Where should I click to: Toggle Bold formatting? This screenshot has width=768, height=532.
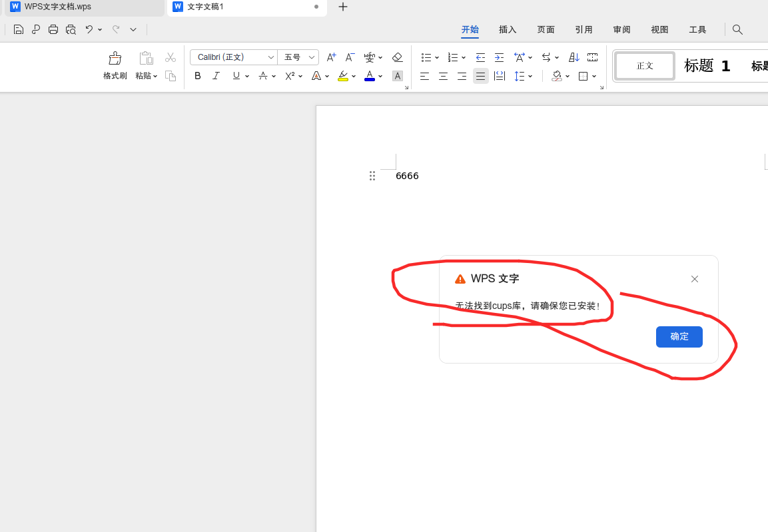(x=198, y=76)
